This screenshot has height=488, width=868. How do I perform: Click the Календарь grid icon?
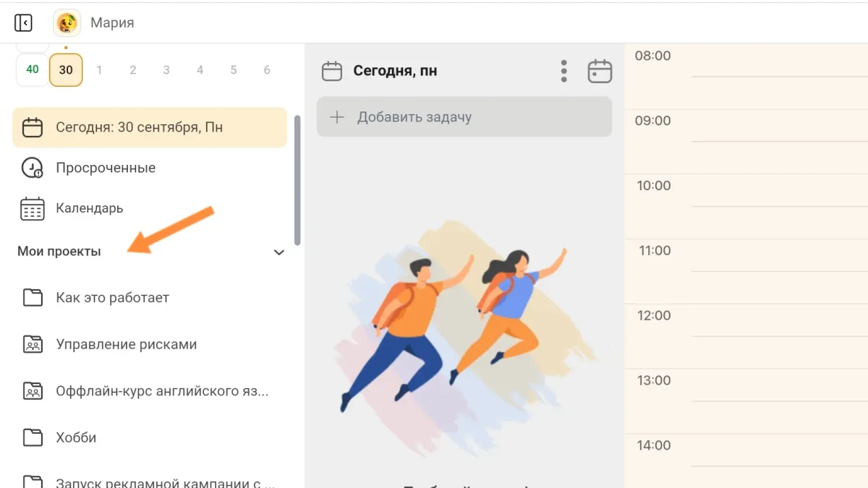[x=32, y=208]
